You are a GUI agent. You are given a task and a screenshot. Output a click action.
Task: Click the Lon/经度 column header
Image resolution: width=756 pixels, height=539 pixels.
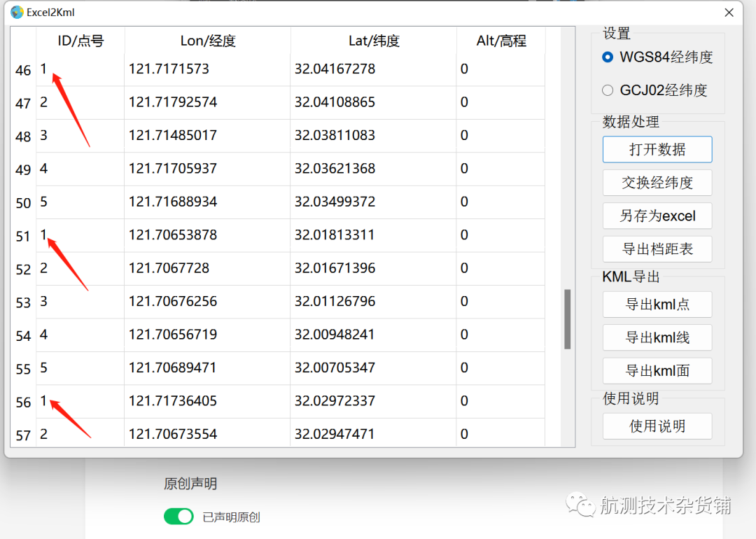pos(207,41)
